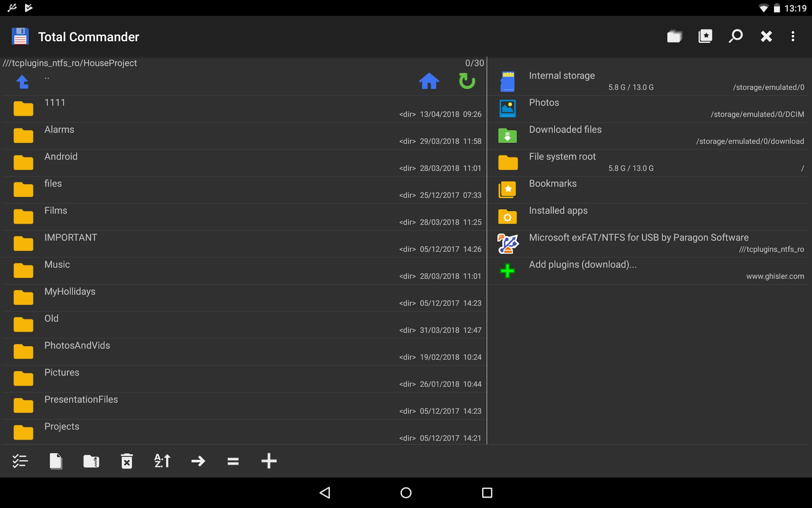Open the sort A-Z icon

point(162,461)
